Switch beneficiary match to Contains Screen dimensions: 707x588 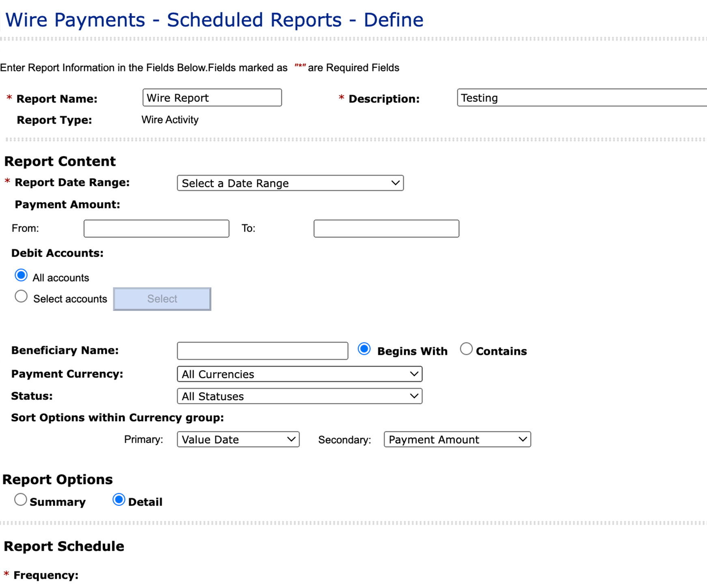(x=466, y=349)
